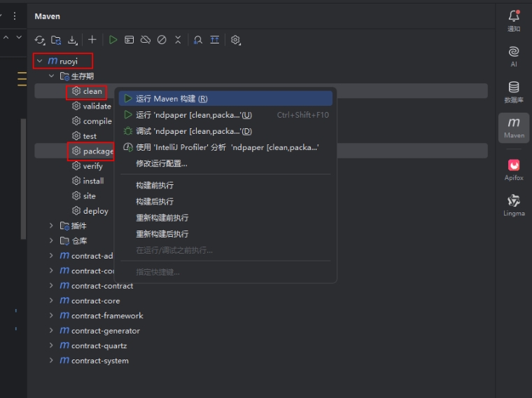Click the contract-core module label
532x398 pixels.
[96, 301]
